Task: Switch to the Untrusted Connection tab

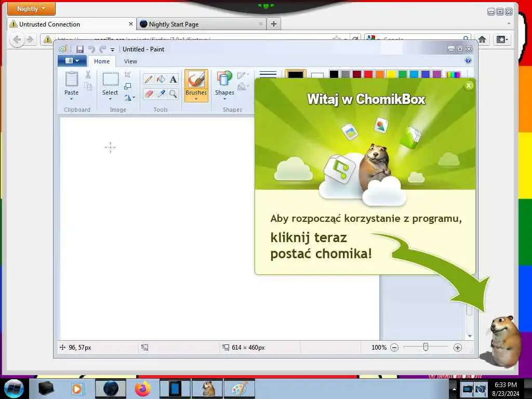Action: 72,24
